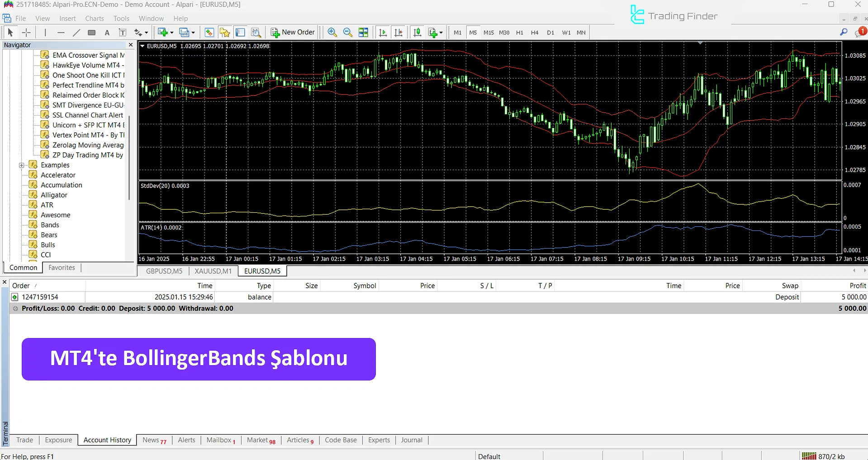Activate the crosshair tool

pyautogui.click(x=26, y=33)
